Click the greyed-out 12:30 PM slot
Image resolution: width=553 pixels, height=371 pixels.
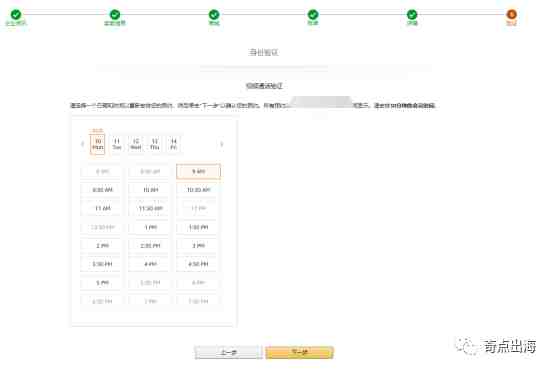click(x=103, y=227)
